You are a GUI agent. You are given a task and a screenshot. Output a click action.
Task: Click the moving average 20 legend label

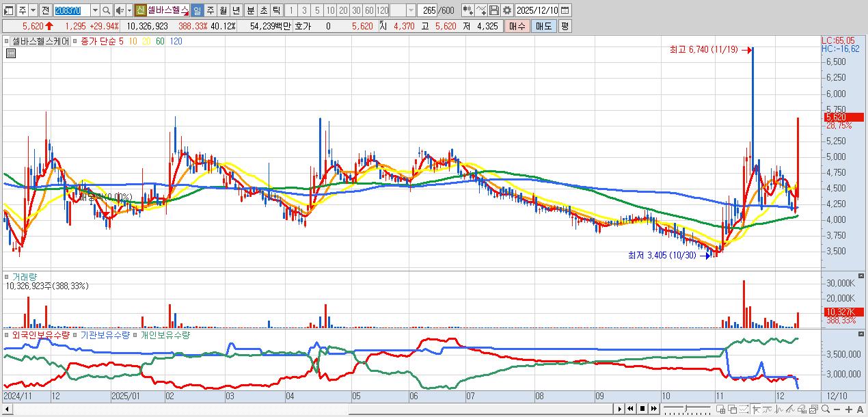click(x=146, y=41)
